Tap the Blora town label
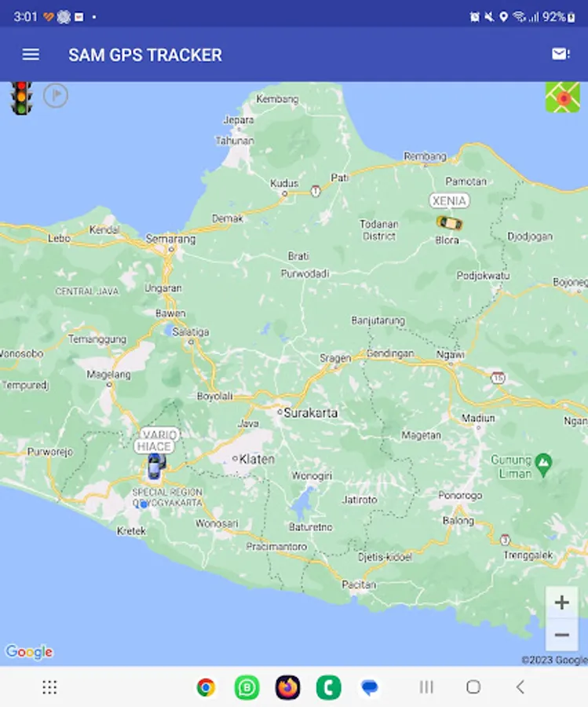The image size is (588, 707). pyautogui.click(x=447, y=240)
